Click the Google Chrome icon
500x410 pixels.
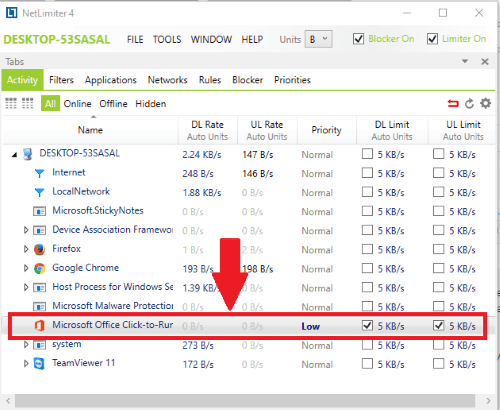[39, 268]
